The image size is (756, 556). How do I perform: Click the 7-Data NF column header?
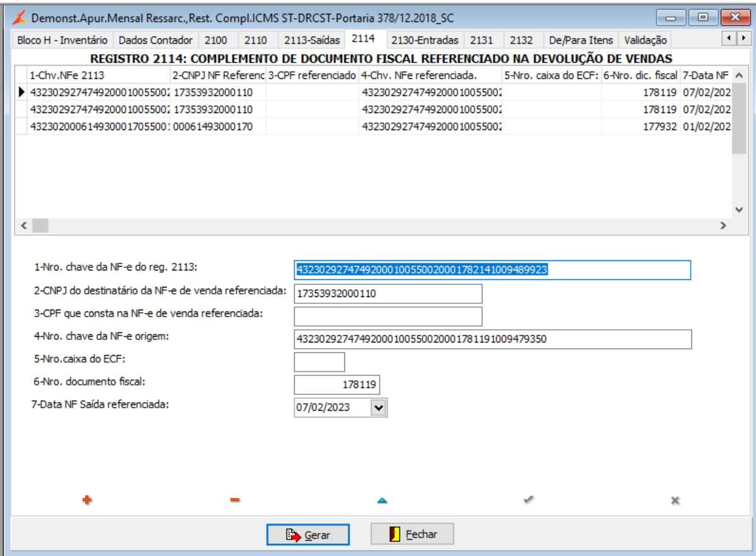[x=705, y=75]
